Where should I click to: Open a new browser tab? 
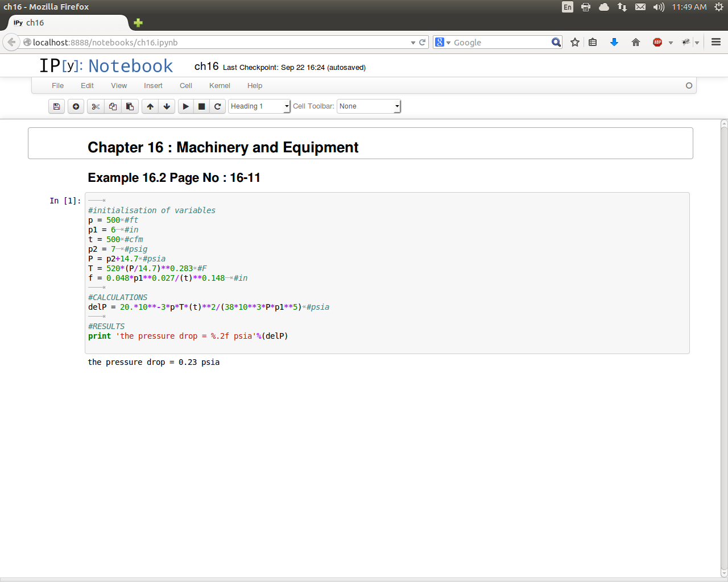click(138, 23)
